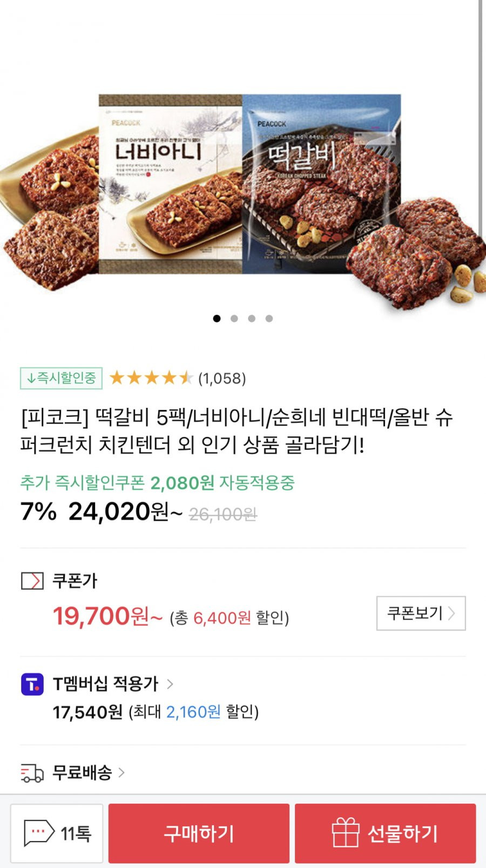Select the first image carousel dot
Screen dimensions: 486x868
click(x=217, y=318)
